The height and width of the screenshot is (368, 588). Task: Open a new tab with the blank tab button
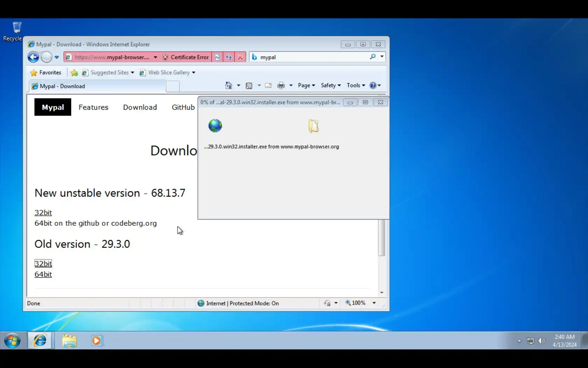(173, 86)
